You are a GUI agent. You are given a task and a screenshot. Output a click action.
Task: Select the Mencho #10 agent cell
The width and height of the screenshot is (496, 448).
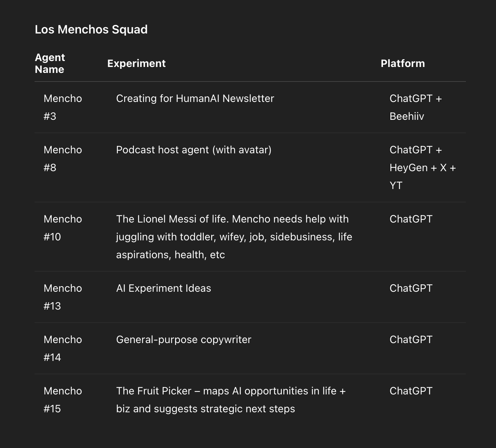(x=62, y=228)
